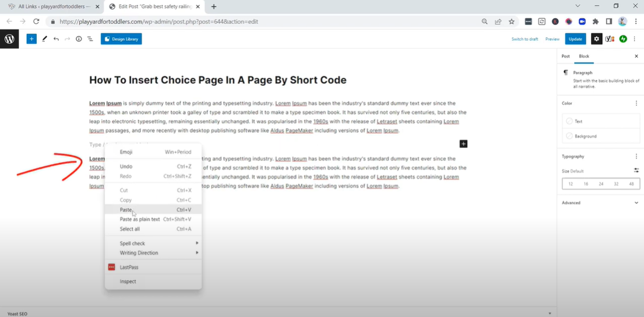
Task: Select font size 48
Action: pos(631,184)
